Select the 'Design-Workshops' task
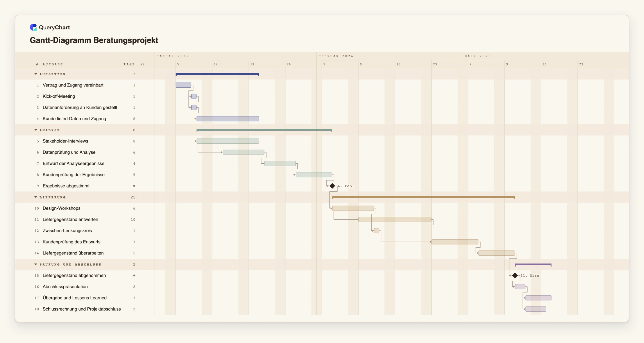 point(61,208)
